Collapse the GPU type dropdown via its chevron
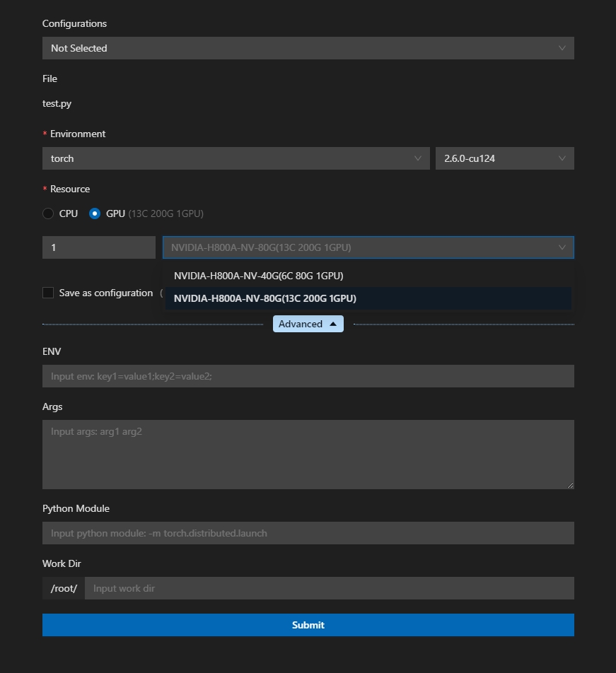 pyautogui.click(x=562, y=247)
